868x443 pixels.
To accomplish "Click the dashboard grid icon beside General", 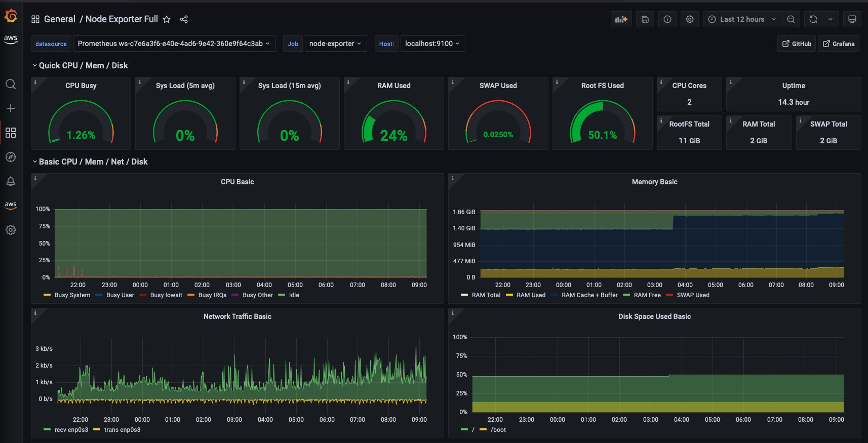I will (x=35, y=19).
